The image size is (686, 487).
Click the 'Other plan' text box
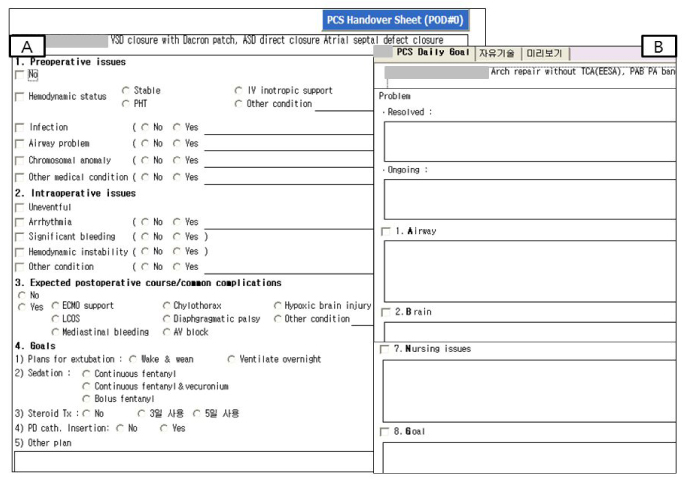[194, 461]
